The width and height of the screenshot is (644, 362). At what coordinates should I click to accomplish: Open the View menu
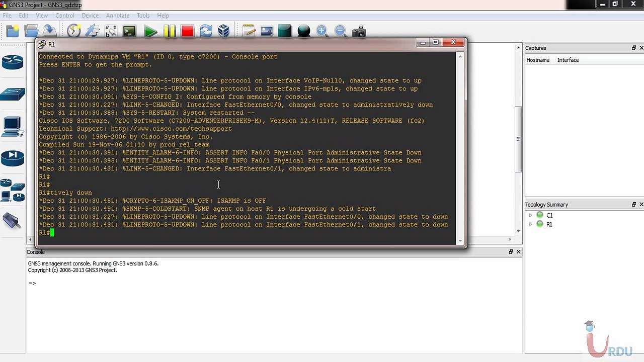coord(42,16)
